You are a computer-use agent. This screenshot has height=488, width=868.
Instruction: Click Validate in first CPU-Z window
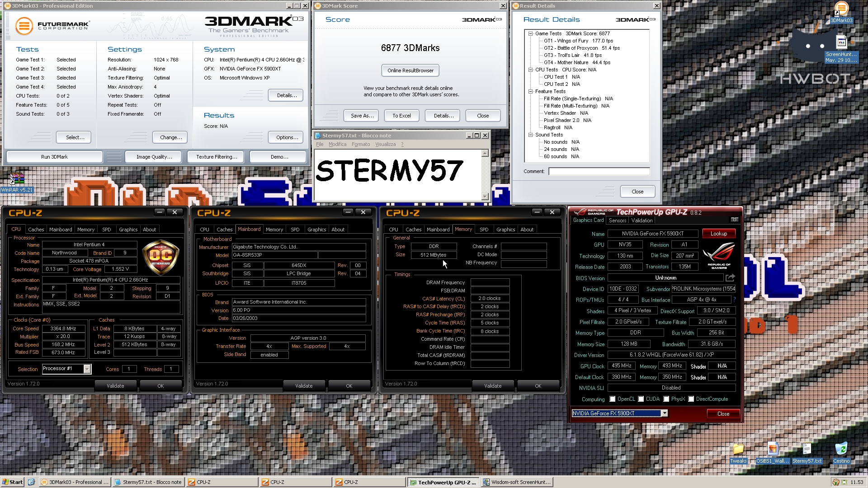[115, 386]
